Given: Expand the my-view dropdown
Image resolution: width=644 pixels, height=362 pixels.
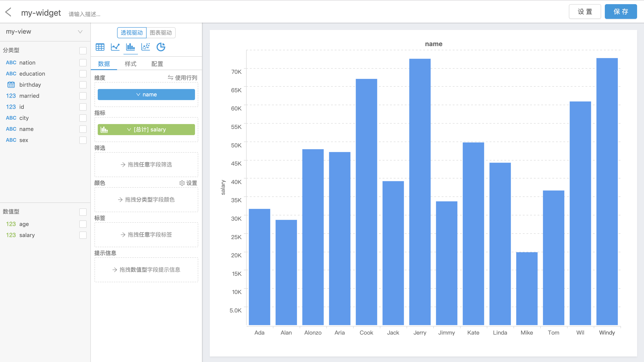Looking at the screenshot, I should [80, 32].
